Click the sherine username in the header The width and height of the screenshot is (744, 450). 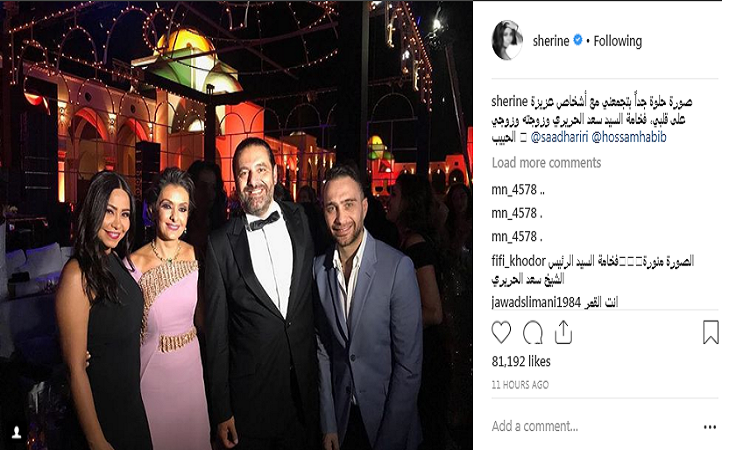[551, 41]
